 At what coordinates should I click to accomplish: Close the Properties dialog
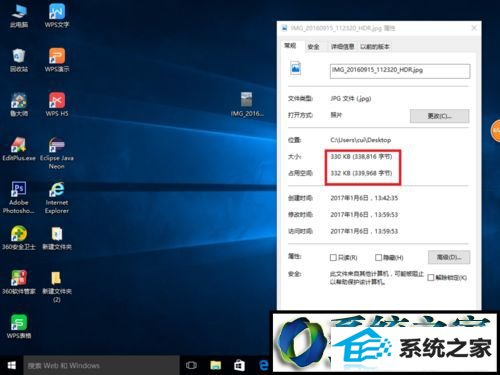click(x=474, y=28)
